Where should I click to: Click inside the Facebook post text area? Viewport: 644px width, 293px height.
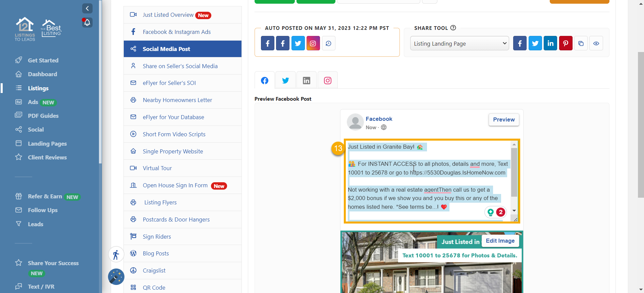(x=428, y=181)
